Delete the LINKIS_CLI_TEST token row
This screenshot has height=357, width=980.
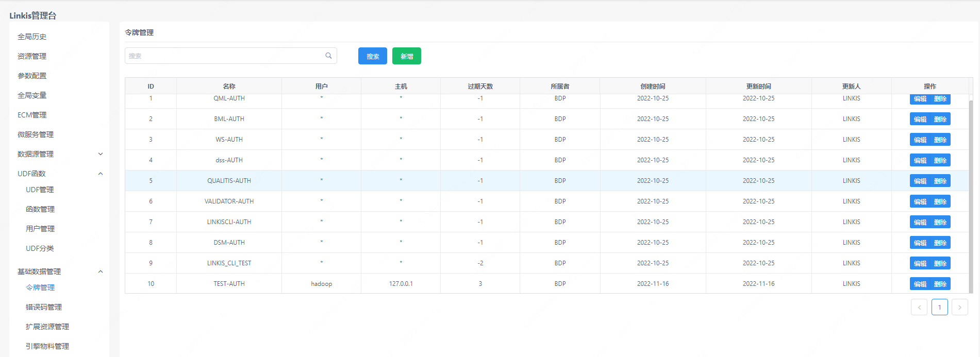pyautogui.click(x=940, y=263)
